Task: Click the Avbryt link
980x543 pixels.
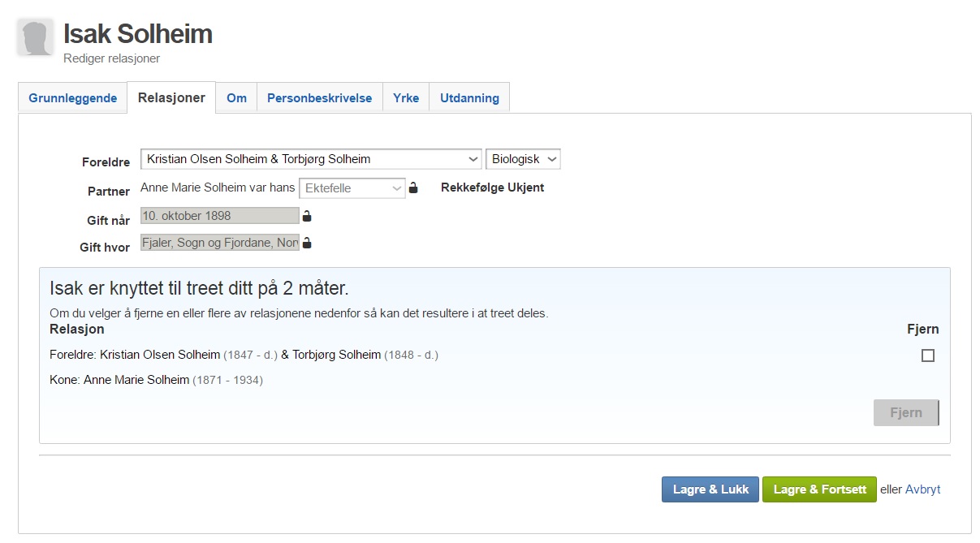Action: coord(922,489)
